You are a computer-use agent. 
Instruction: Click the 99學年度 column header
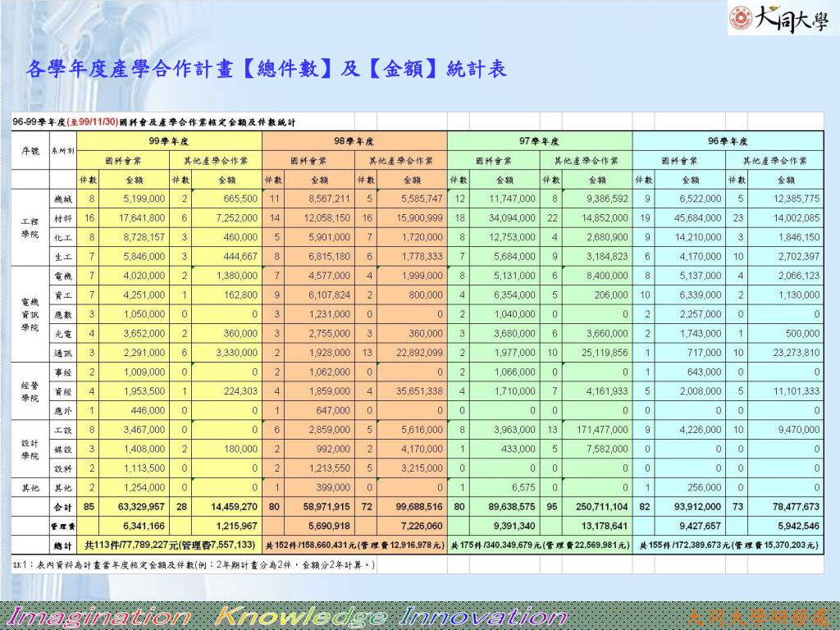[169, 141]
